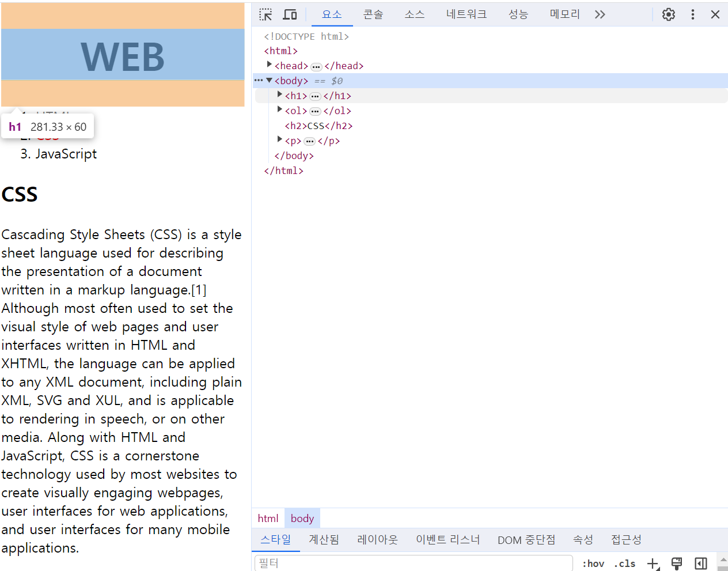The width and height of the screenshot is (728, 571).
Task: Click the paint brush styles icon
Action: (x=676, y=564)
